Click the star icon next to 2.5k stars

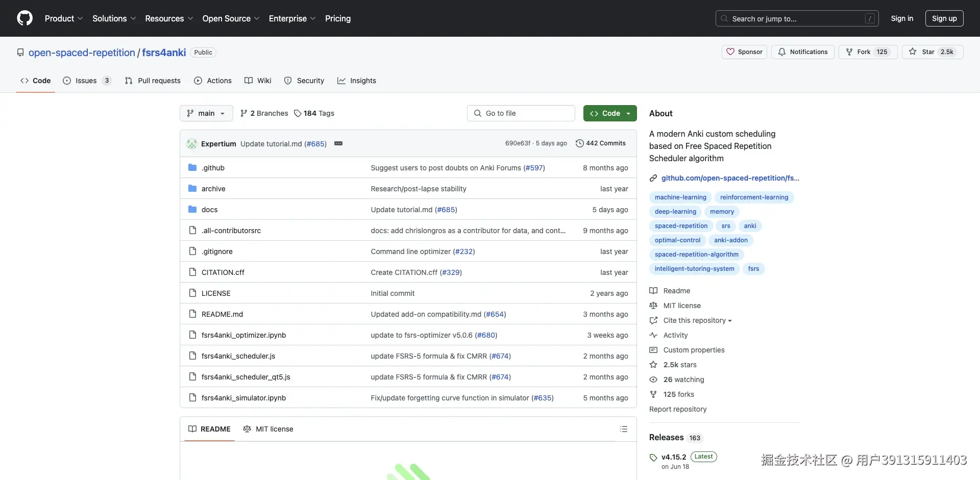tap(653, 365)
